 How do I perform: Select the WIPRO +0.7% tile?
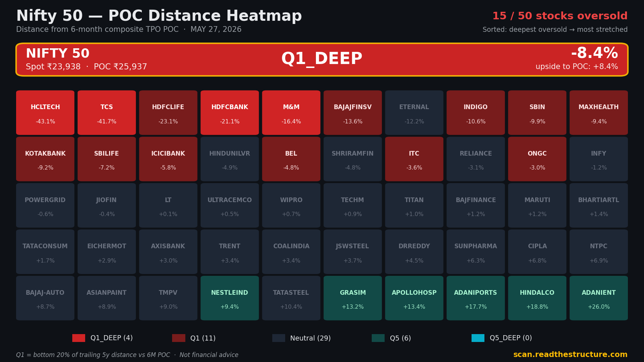pos(291,205)
